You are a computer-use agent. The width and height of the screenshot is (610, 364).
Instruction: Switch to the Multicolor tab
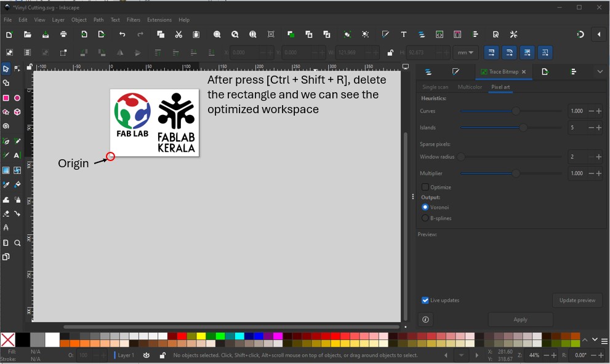[470, 87]
